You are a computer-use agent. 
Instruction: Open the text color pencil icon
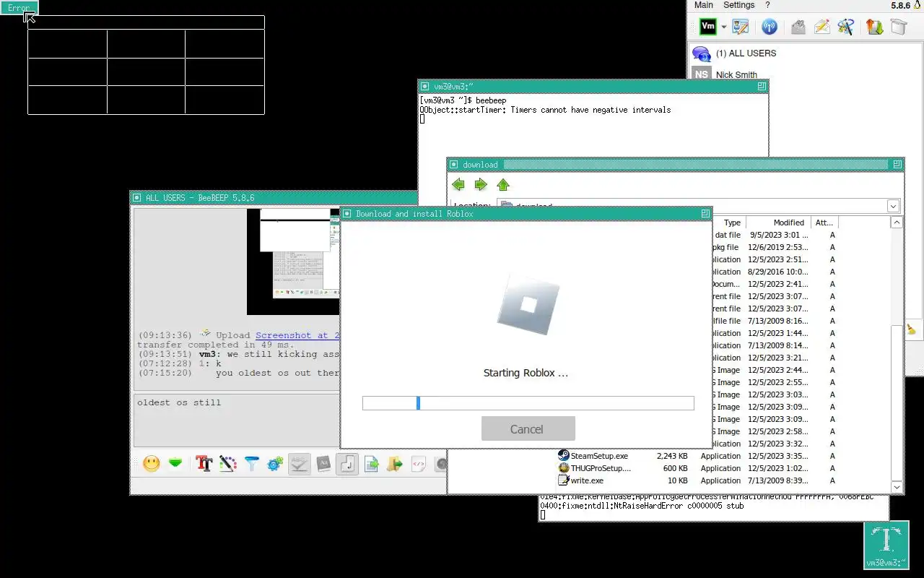point(228,464)
